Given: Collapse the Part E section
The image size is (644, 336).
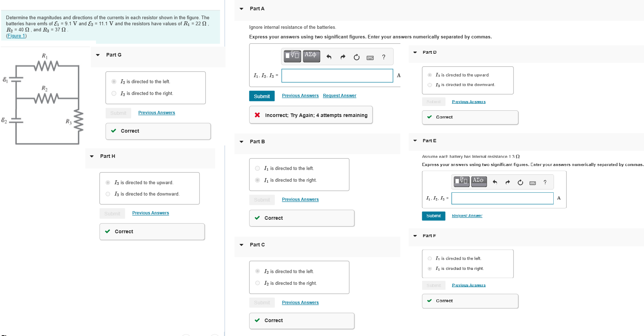Looking at the screenshot, I should click(x=415, y=140).
